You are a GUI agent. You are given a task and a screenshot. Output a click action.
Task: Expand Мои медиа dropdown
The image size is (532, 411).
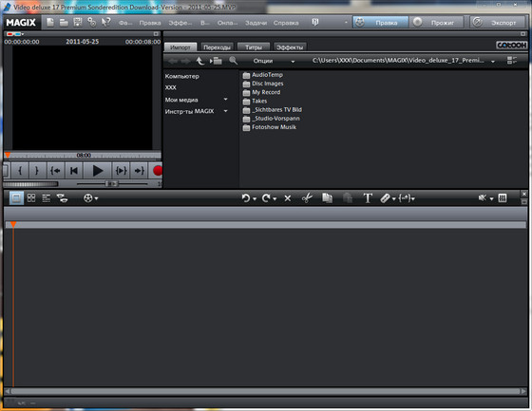point(226,100)
